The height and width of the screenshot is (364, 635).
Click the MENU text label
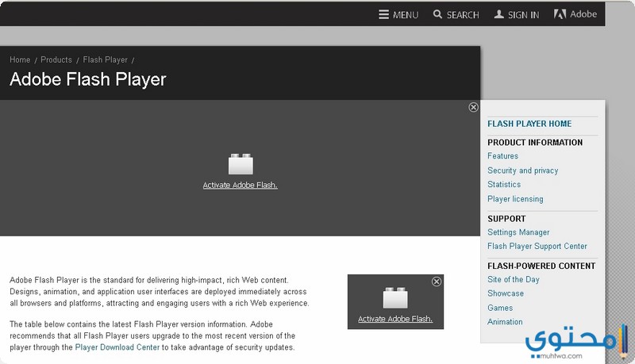point(406,15)
